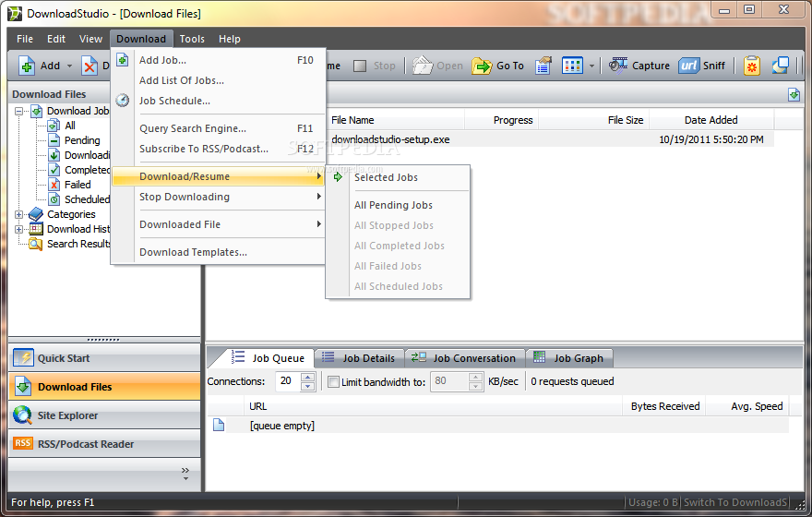Open the File menu
812x517 pixels.
pyautogui.click(x=24, y=39)
